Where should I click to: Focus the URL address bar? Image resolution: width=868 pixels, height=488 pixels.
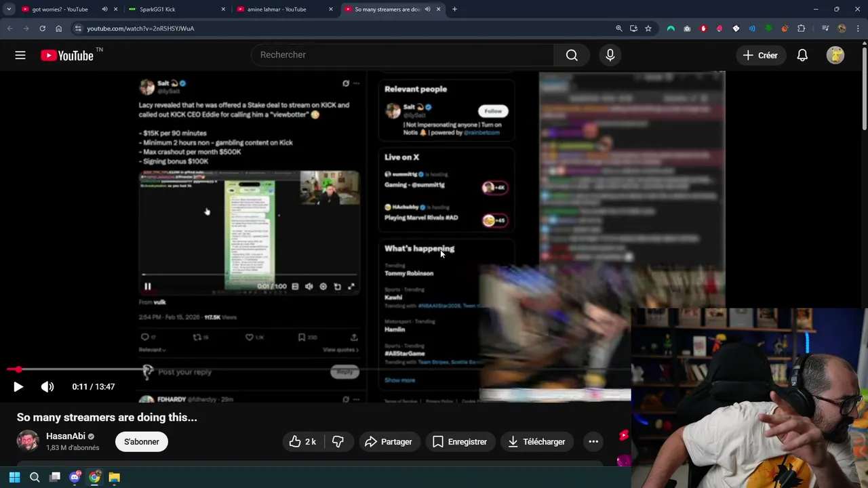click(x=346, y=28)
